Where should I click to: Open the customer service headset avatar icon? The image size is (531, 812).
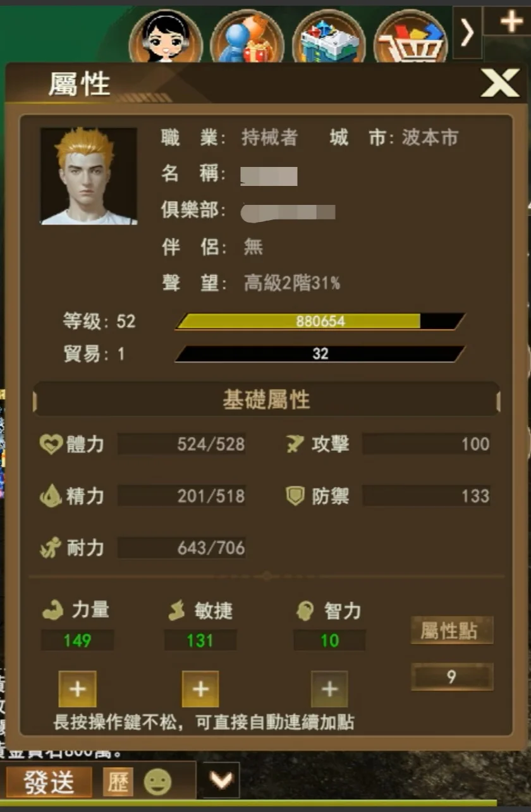(x=166, y=35)
